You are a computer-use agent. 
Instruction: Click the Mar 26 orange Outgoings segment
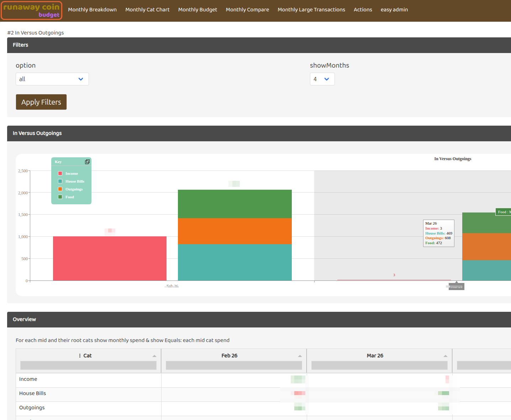(x=486, y=247)
